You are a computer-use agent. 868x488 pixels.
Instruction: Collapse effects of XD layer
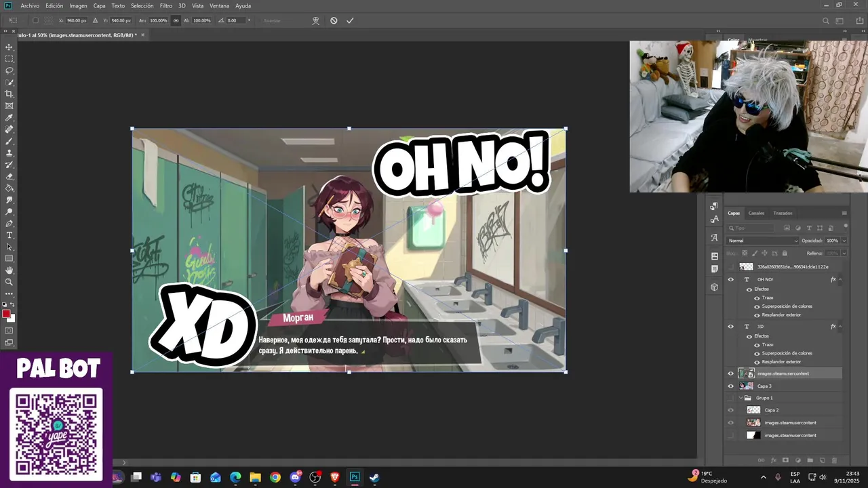point(841,327)
